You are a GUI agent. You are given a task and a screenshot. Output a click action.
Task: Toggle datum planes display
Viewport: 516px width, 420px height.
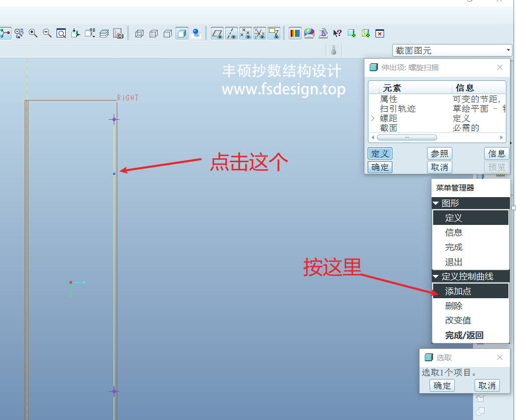pos(217,33)
